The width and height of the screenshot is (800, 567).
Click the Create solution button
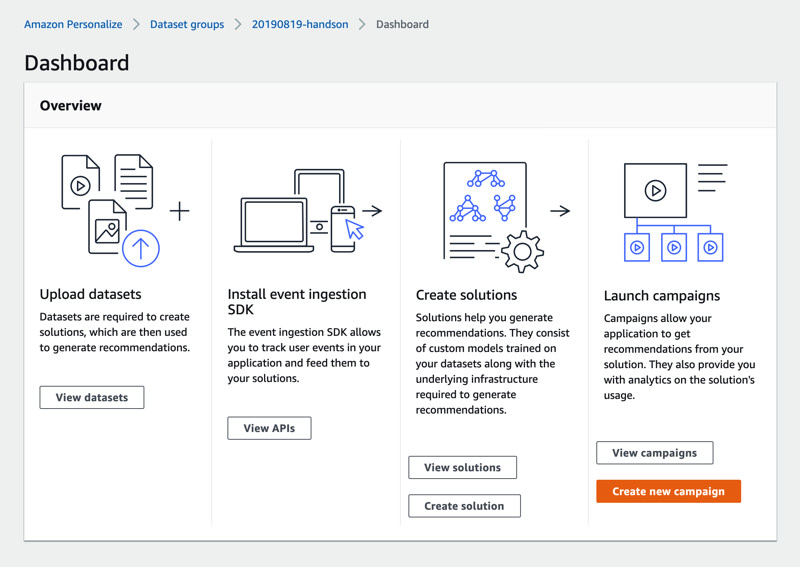click(x=464, y=506)
